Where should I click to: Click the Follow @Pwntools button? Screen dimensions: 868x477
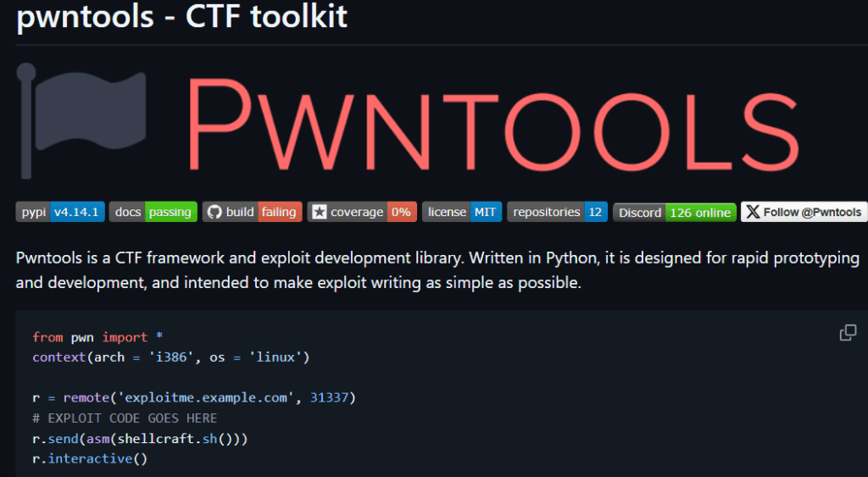804,212
